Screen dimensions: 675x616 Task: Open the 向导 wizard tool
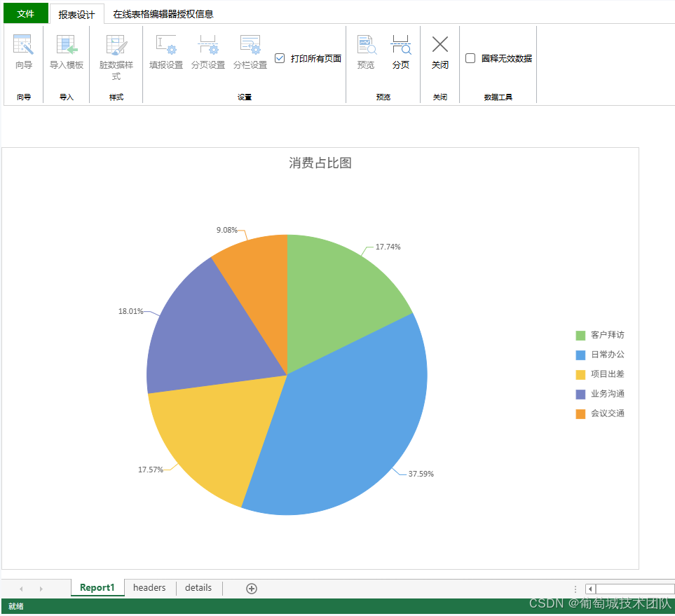point(24,52)
